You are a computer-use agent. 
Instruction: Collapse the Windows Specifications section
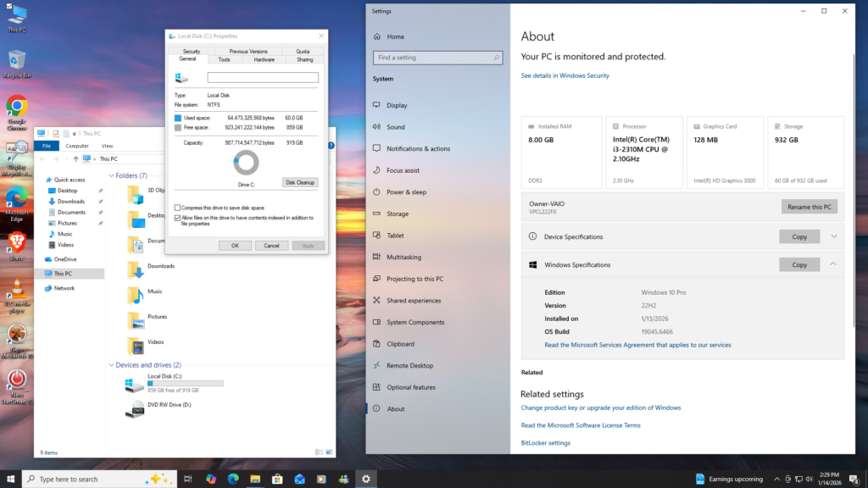tap(833, 263)
